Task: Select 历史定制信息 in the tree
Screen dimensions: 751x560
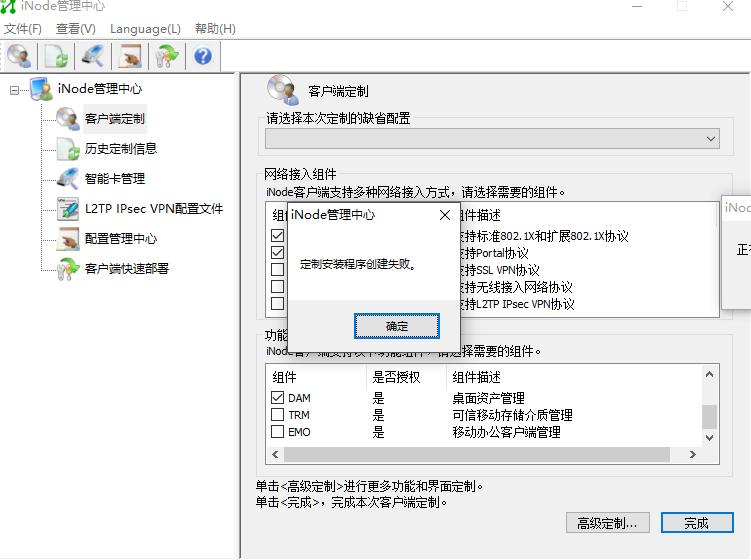Action: click(x=121, y=149)
